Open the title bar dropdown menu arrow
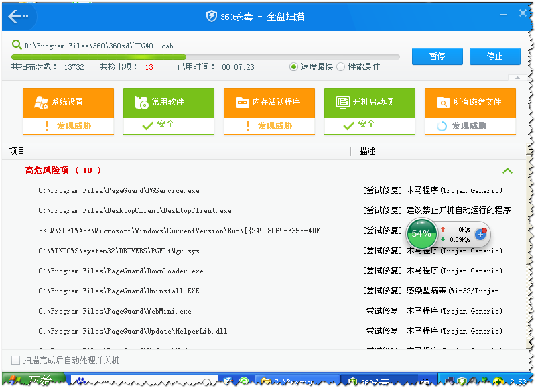The width and height of the screenshot is (540, 392). tap(503, 13)
